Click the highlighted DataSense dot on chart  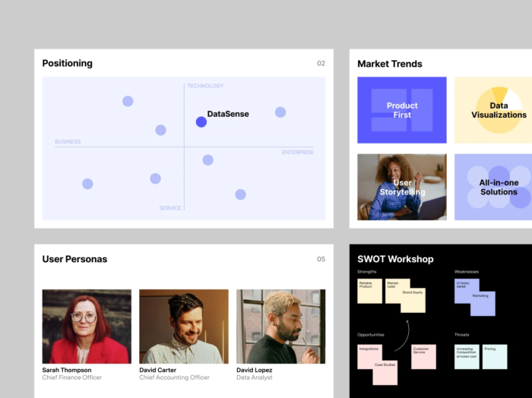201,122
